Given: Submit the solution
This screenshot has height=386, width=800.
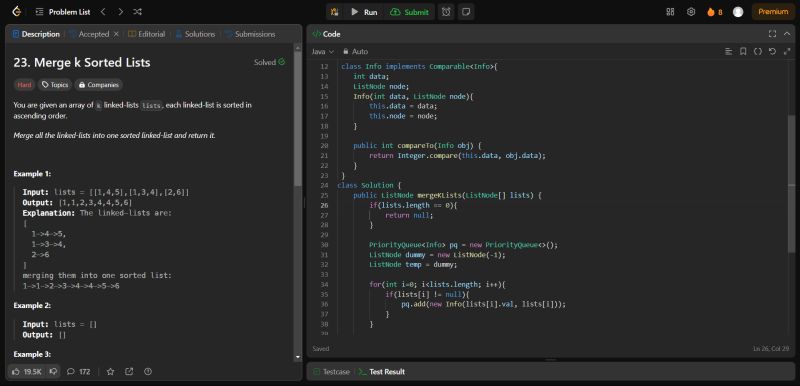Looking at the screenshot, I should (410, 12).
